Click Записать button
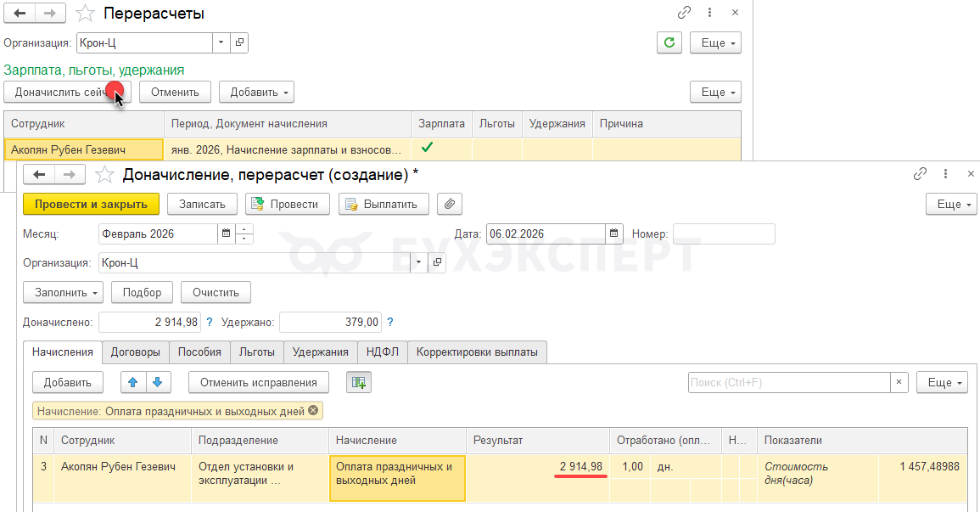 202,204
